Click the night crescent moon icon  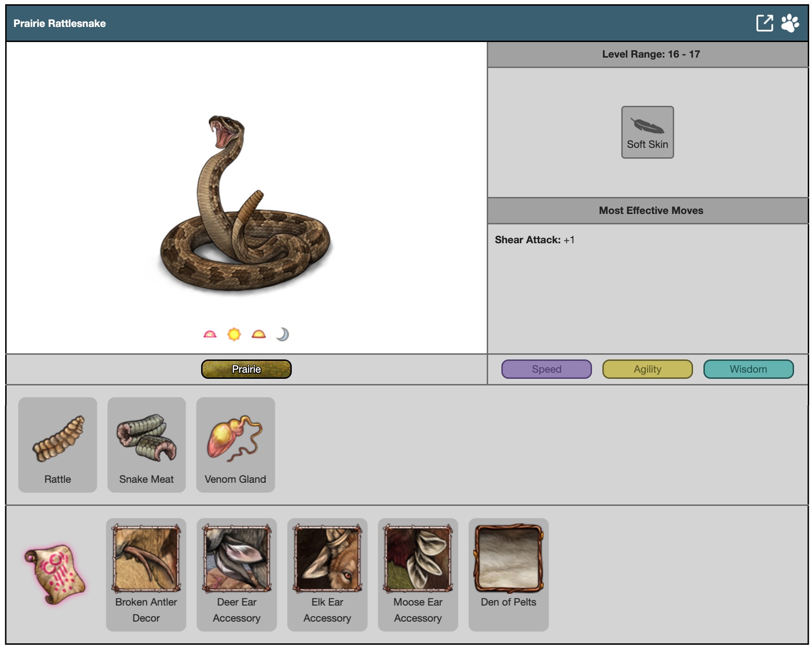pos(282,334)
